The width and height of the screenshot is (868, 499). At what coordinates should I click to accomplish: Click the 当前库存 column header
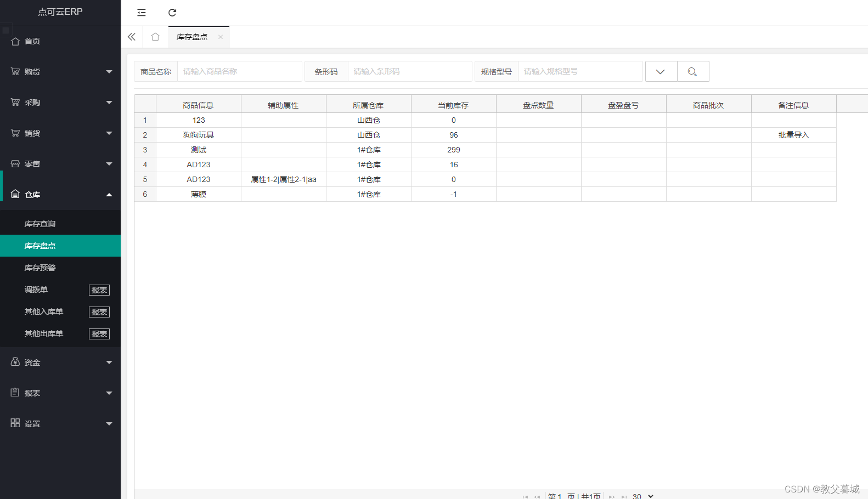coord(454,105)
